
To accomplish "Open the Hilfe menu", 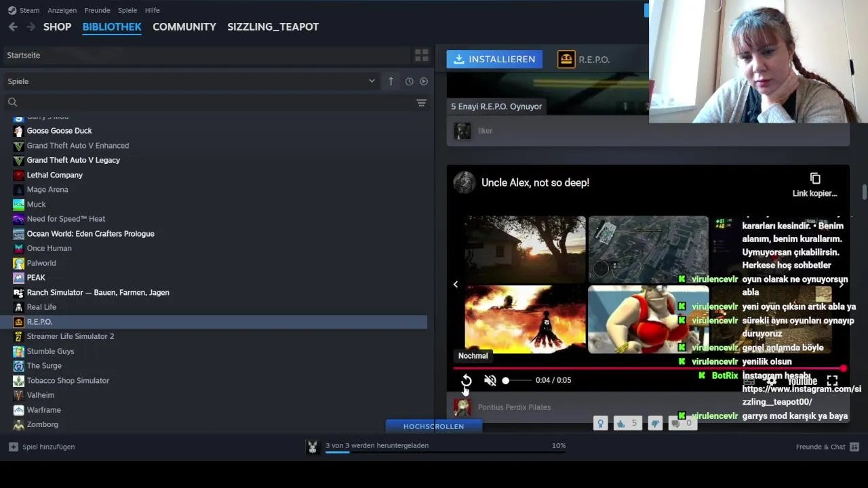I will (153, 10).
